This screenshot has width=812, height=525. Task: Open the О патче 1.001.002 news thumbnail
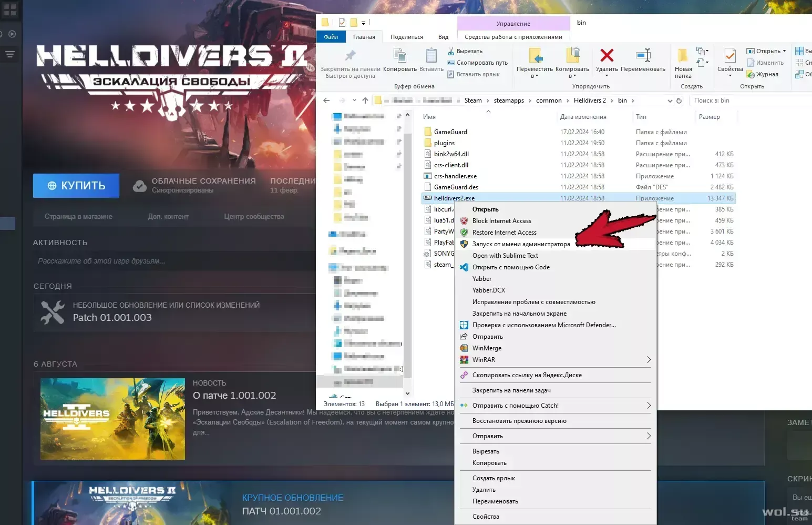click(x=112, y=419)
